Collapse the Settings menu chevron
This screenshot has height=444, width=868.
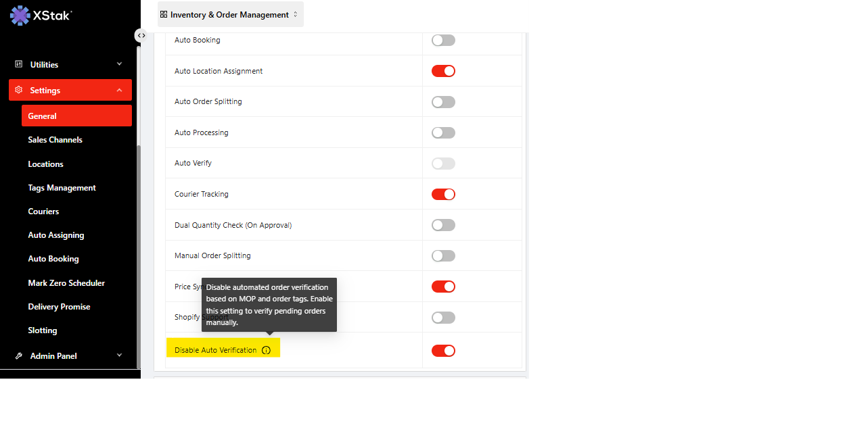pyautogui.click(x=119, y=90)
